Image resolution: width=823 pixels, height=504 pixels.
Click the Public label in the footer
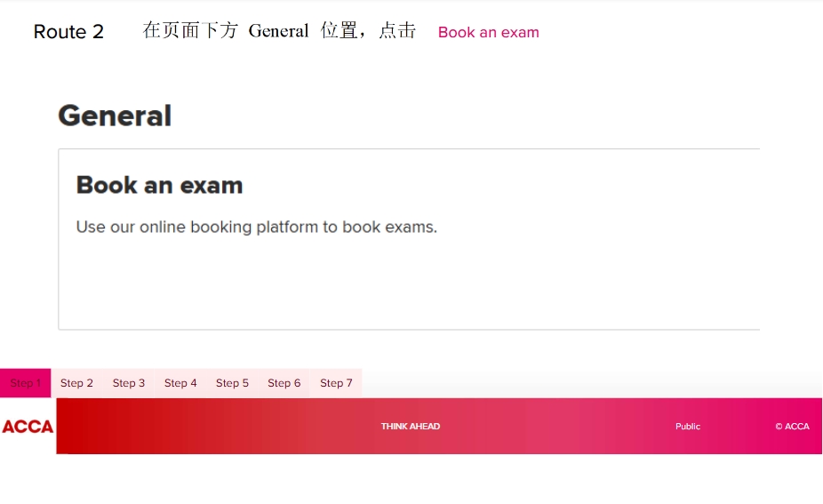[688, 427]
